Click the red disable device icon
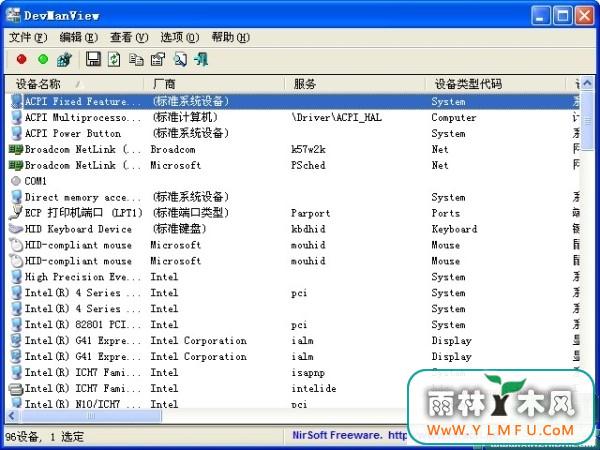Viewport: 600px width, 450px height. 21,59
